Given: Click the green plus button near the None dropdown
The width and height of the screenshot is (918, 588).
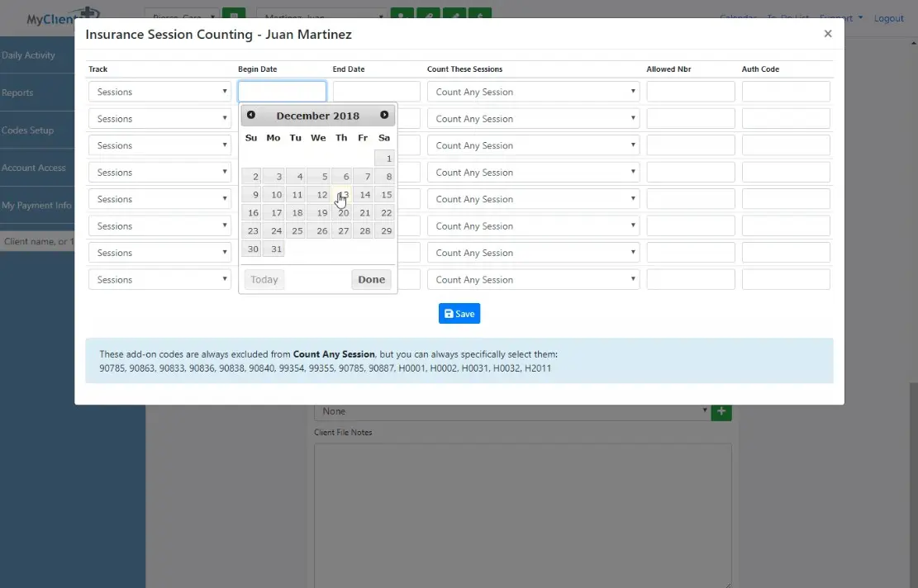Looking at the screenshot, I should (721, 410).
